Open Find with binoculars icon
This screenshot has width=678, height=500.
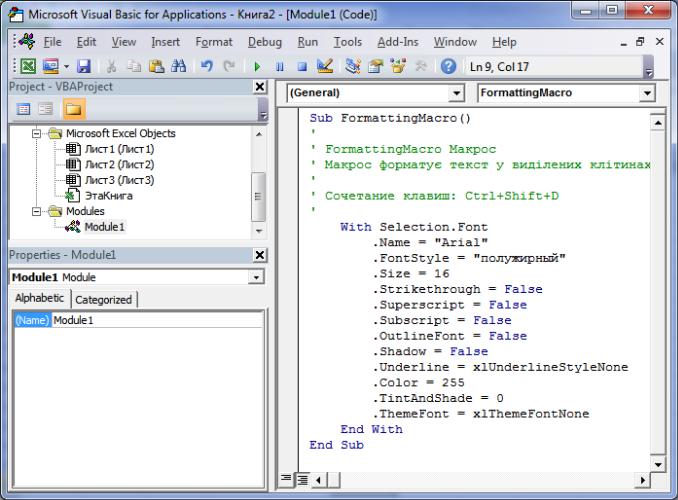point(178,66)
